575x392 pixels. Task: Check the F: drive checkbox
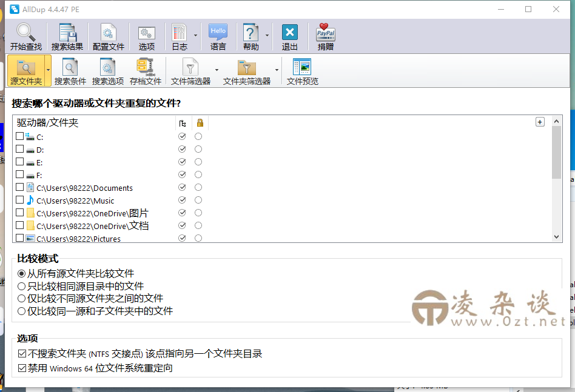(20, 174)
